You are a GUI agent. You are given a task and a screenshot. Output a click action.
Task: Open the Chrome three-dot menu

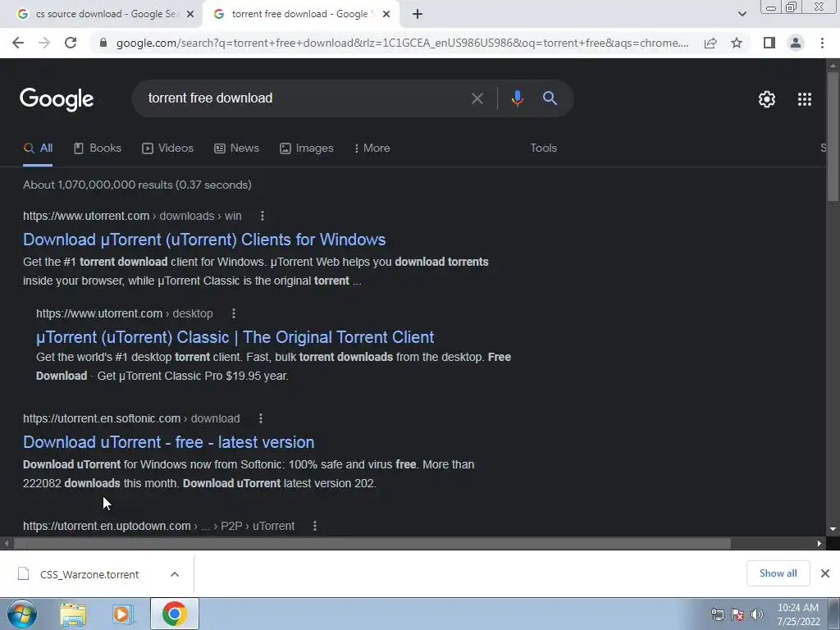(822, 43)
